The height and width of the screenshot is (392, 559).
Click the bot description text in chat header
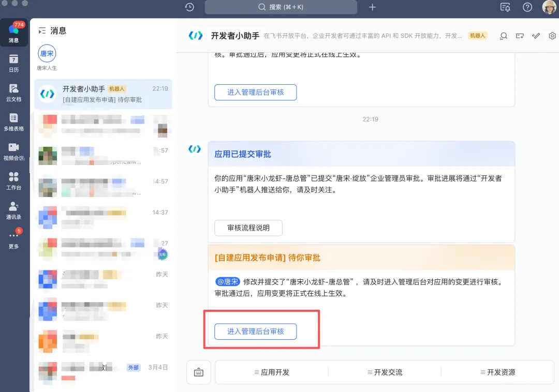362,36
